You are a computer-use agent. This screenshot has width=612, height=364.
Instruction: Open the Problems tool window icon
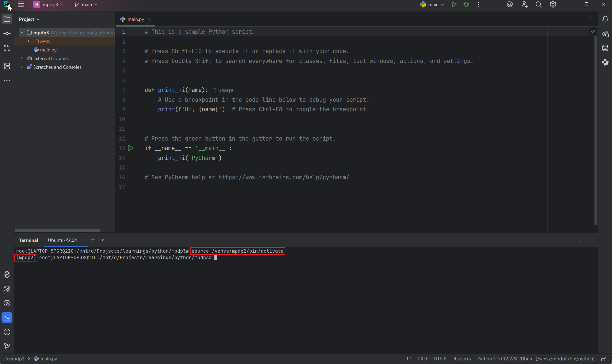(x=7, y=332)
